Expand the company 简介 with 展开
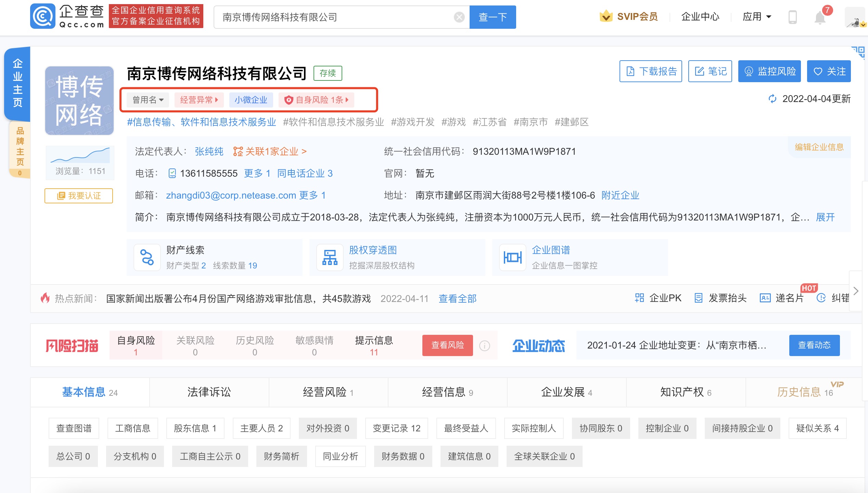The image size is (868, 493). pyautogui.click(x=825, y=217)
